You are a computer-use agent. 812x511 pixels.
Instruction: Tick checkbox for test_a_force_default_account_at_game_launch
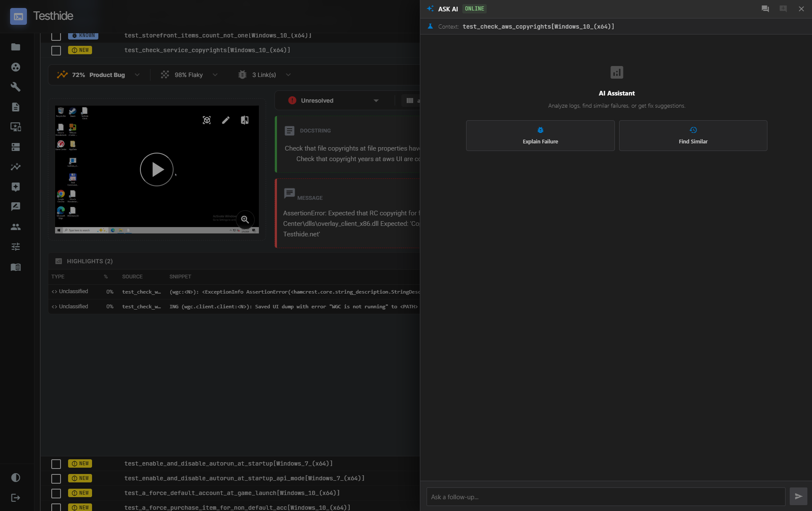(x=56, y=493)
